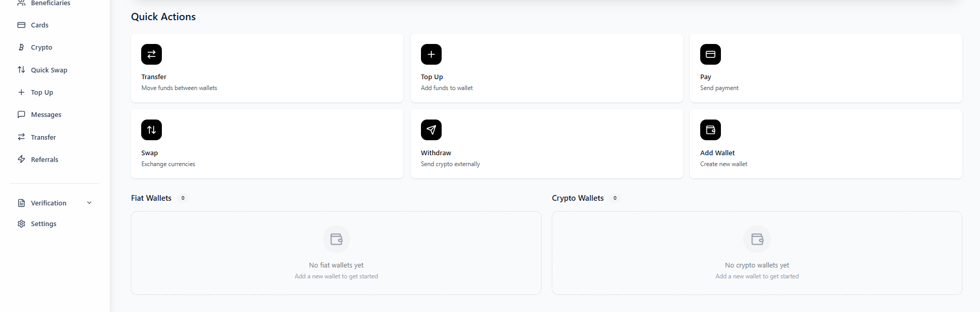The image size is (980, 312).
Task: Click the Top Up plus icon tile
Action: click(431, 54)
